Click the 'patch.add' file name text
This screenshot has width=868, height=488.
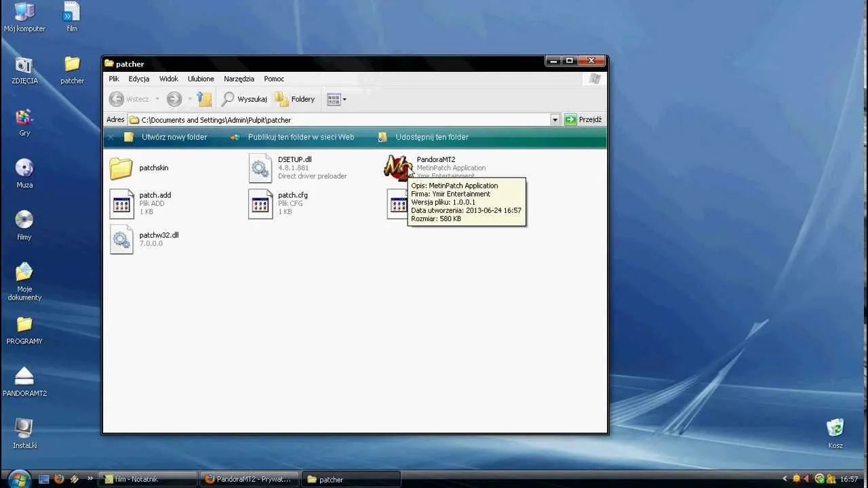[155, 195]
